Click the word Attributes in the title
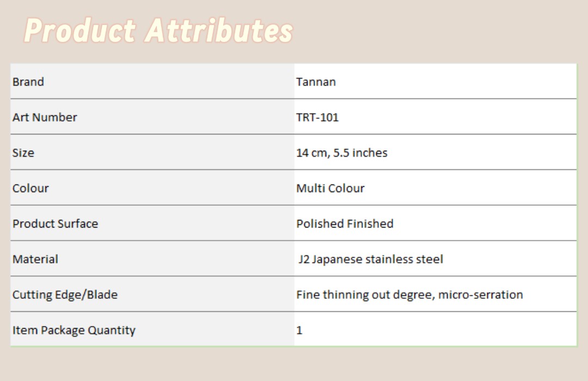Image resolution: width=588 pixels, height=381 pixels. pos(219,30)
